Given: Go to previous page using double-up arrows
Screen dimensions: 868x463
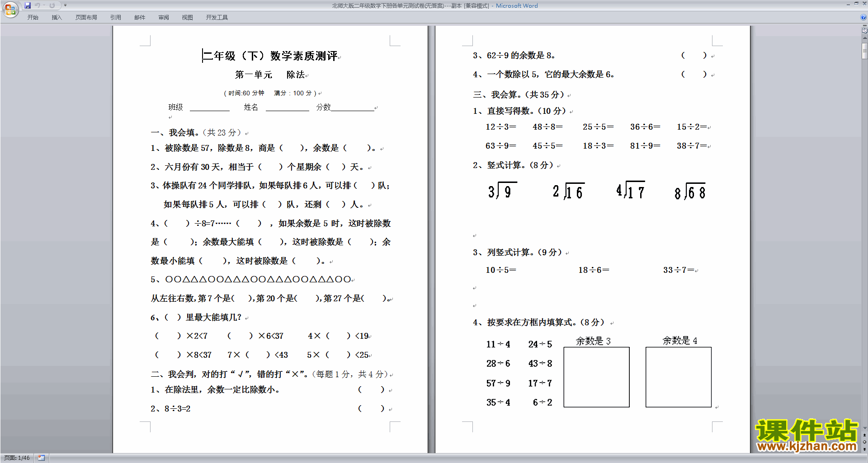Looking at the screenshot, I should click(864, 435).
